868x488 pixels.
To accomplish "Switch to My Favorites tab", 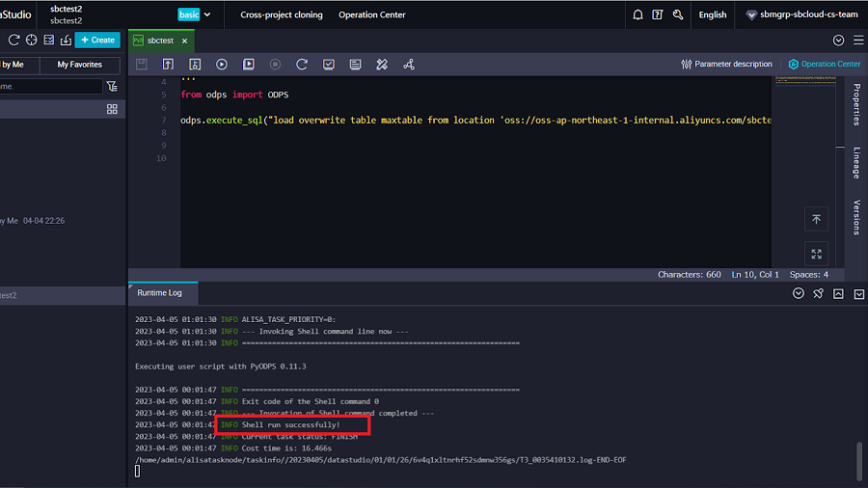I will point(79,65).
